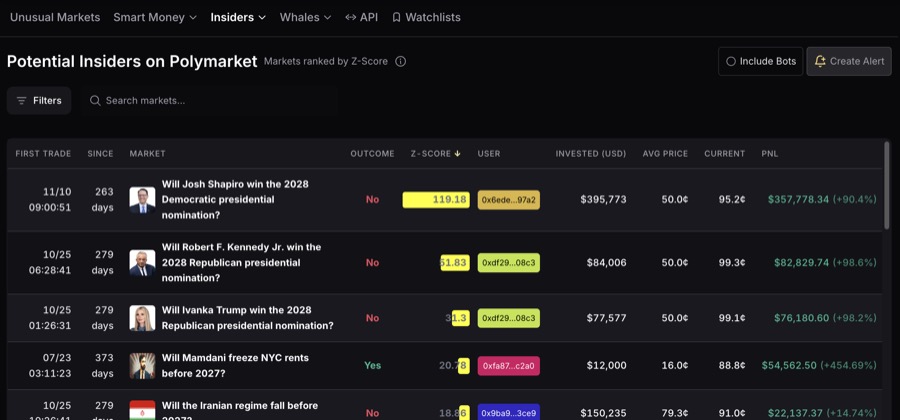Click the bell icon in Create Alert
This screenshot has height=420, width=900.
(820, 61)
